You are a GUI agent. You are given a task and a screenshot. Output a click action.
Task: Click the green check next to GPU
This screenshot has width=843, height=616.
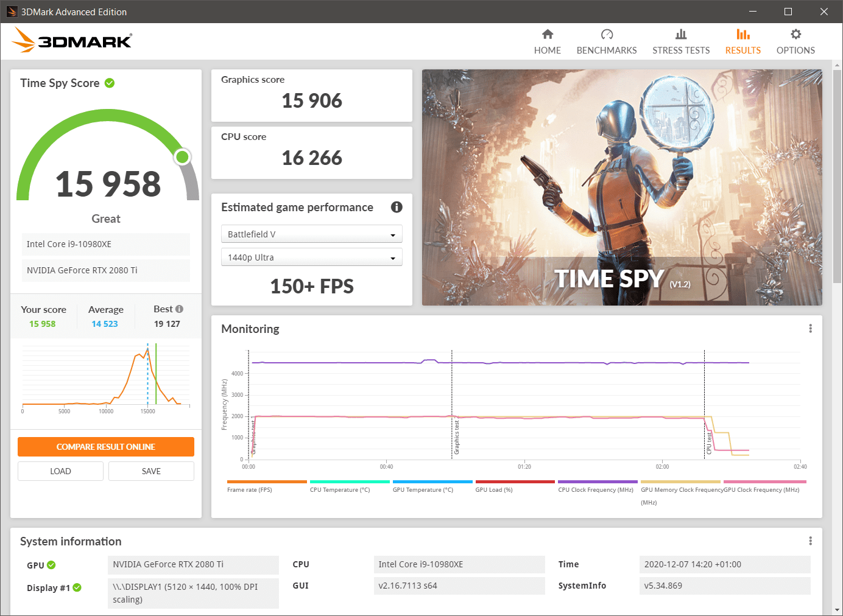(51, 565)
